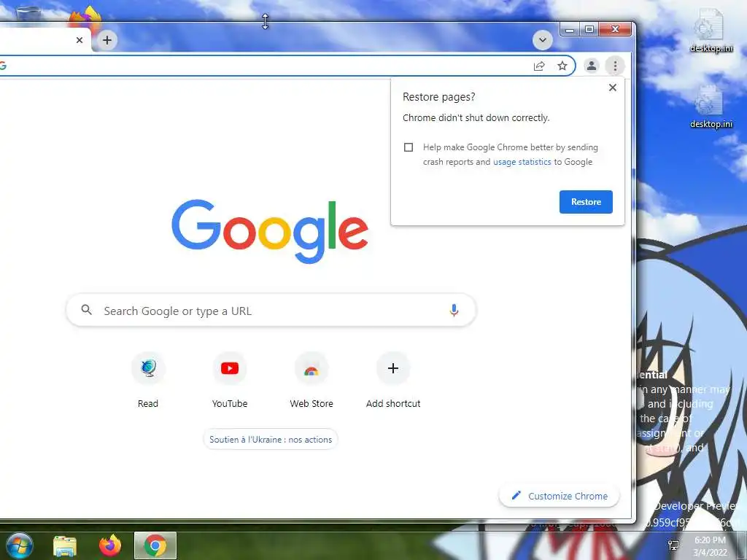The image size is (747, 560).
Task: Maximize the Chrome window
Action: (x=589, y=29)
